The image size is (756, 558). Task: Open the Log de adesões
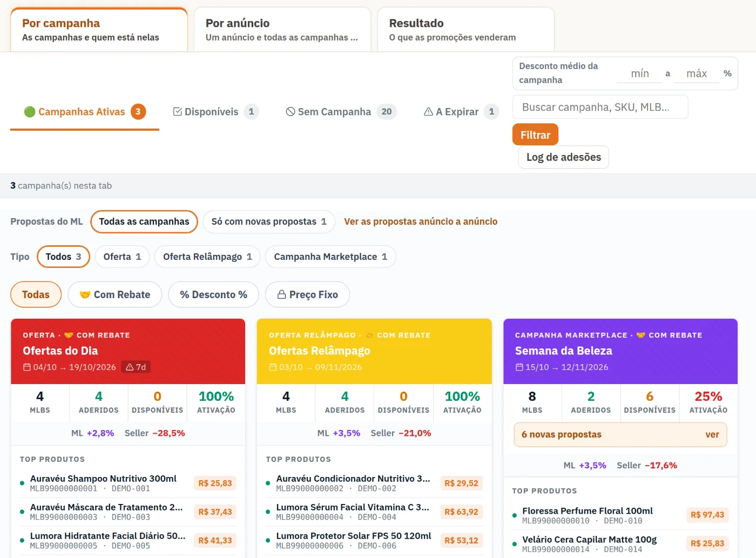pos(564,157)
